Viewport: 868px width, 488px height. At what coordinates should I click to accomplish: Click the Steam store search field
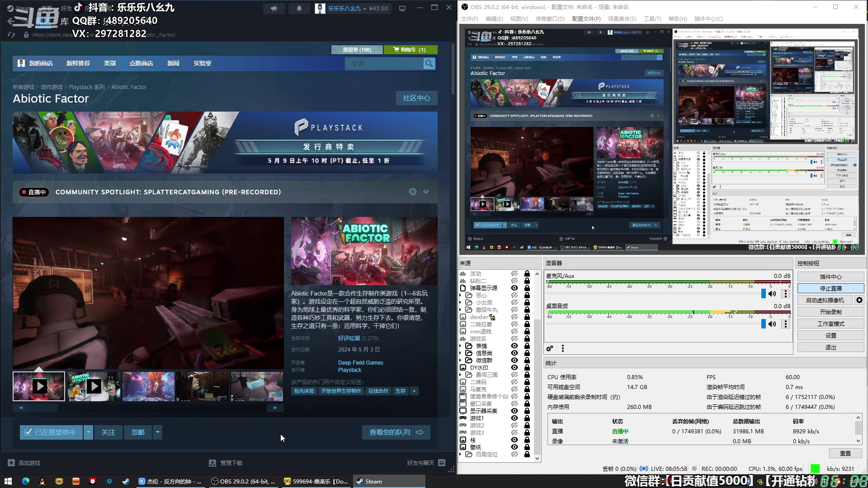[x=384, y=64]
